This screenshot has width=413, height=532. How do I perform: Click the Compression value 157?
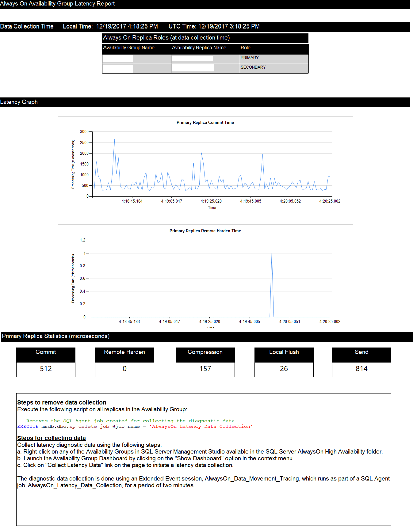[205, 369]
